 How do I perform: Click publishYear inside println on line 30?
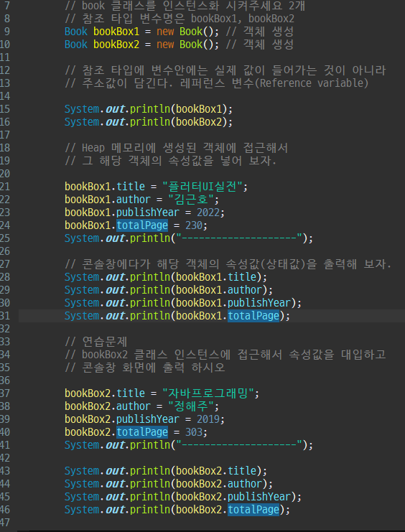pos(259,303)
